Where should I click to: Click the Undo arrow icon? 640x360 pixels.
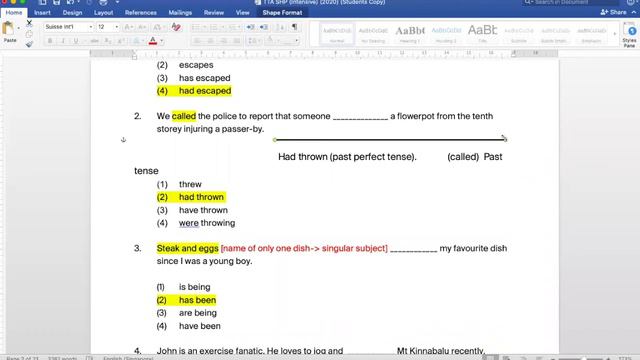(70, 2)
